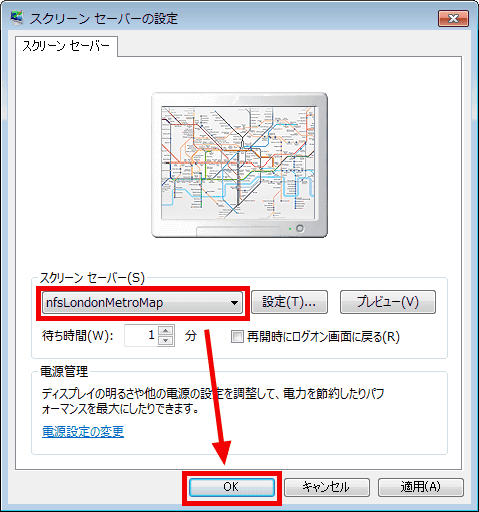Select the スクリーン セーバー tab
This screenshot has width=479, height=512.
[66, 46]
